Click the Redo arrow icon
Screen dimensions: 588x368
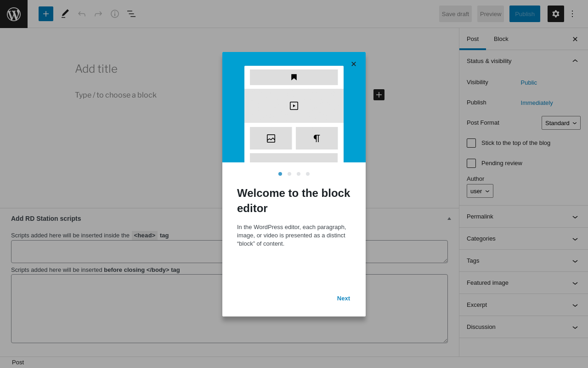click(x=98, y=14)
